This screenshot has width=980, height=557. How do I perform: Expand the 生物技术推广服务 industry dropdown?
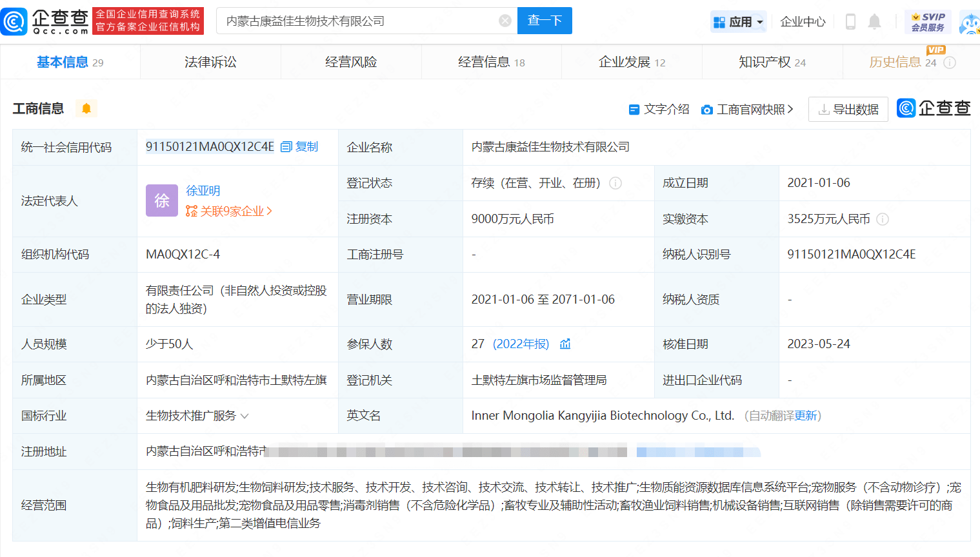pyautogui.click(x=245, y=416)
